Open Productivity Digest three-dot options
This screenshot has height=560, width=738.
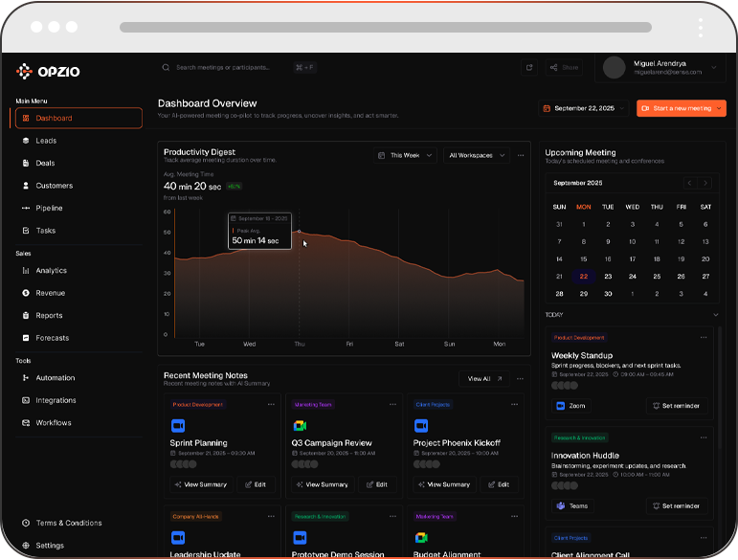click(x=521, y=155)
